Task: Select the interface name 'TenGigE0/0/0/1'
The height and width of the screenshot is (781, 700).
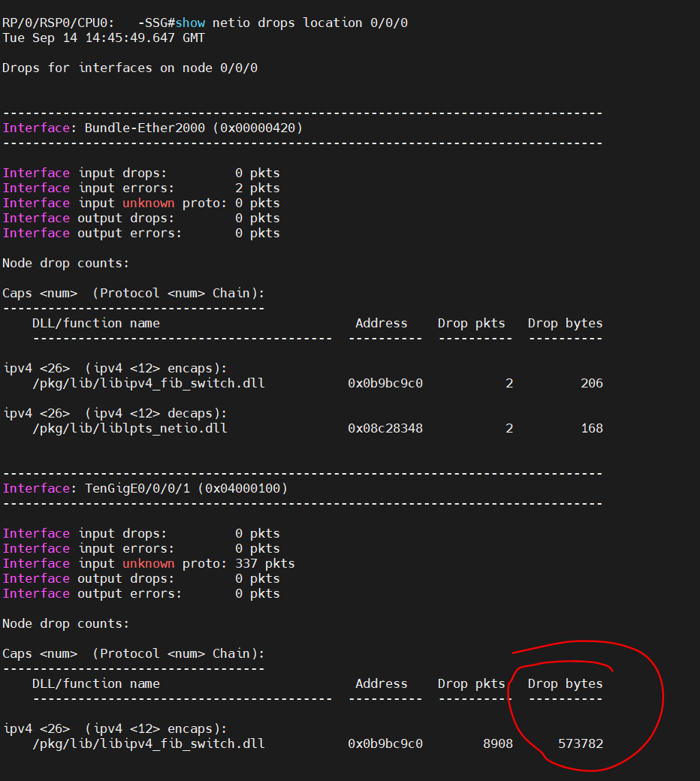Action: [137, 489]
